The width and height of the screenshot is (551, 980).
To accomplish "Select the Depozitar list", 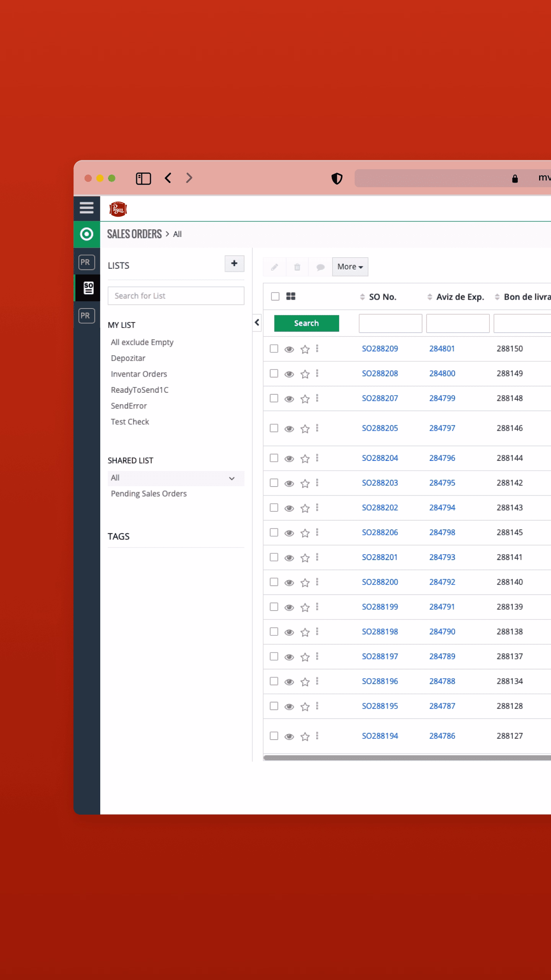I will [128, 358].
